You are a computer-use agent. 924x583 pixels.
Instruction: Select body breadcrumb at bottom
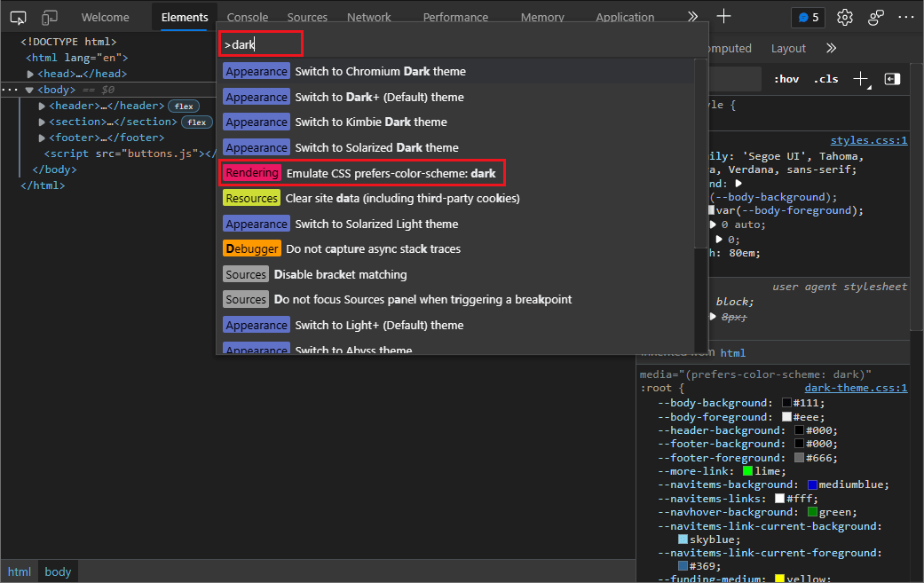[x=58, y=571]
